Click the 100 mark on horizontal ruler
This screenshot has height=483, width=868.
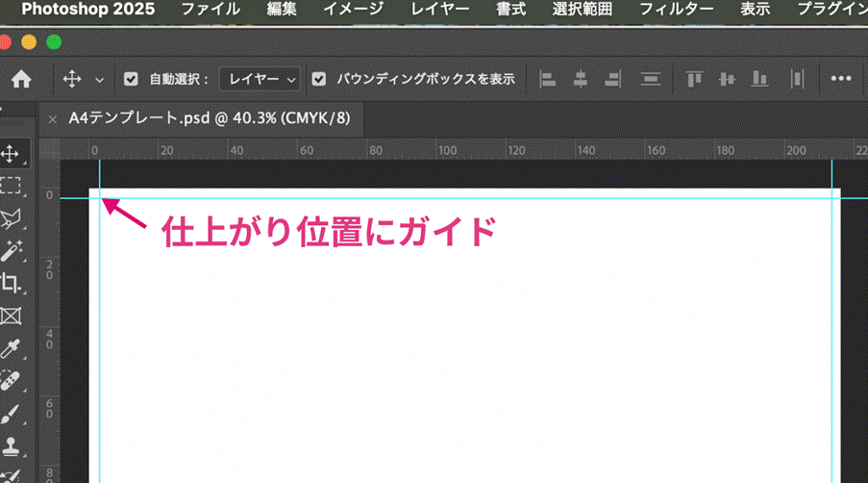pyautogui.click(x=447, y=150)
